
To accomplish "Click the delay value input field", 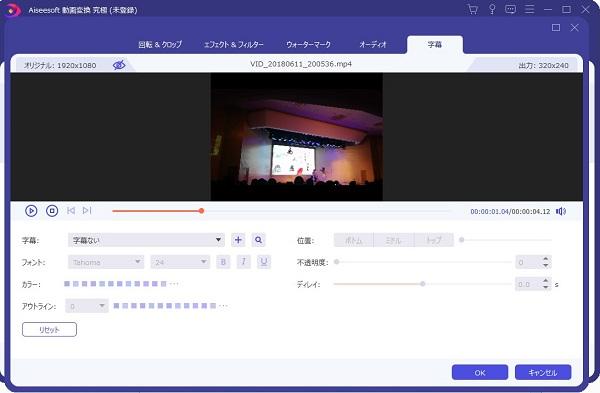I will pyautogui.click(x=528, y=284).
